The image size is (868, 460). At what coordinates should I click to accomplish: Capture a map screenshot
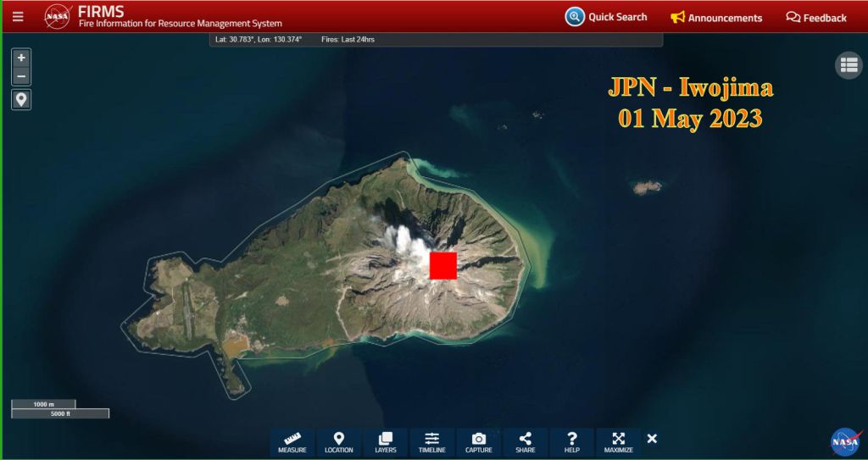479,442
